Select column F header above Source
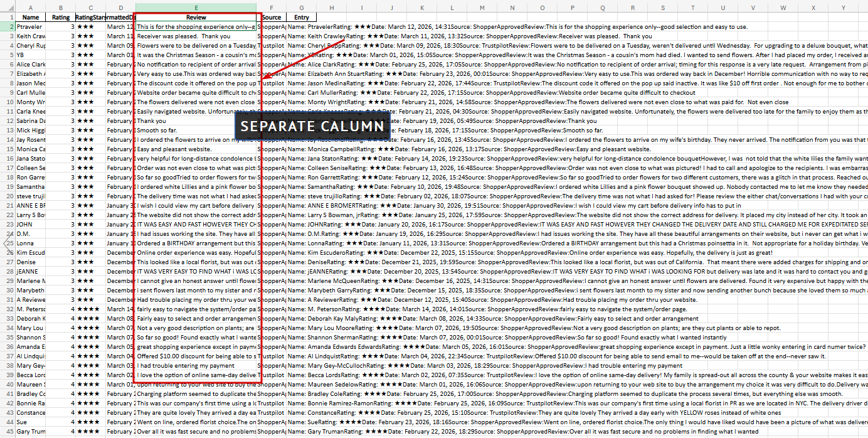 tap(272, 8)
